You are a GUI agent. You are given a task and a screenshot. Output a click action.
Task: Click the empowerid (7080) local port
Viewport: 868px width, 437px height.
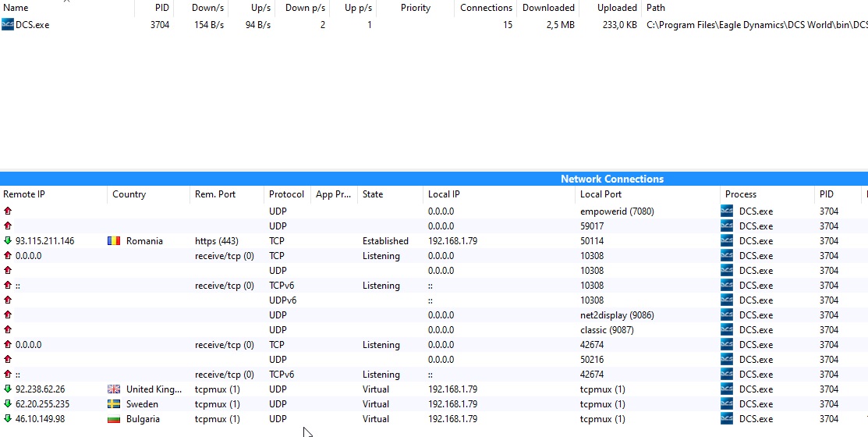(x=617, y=211)
